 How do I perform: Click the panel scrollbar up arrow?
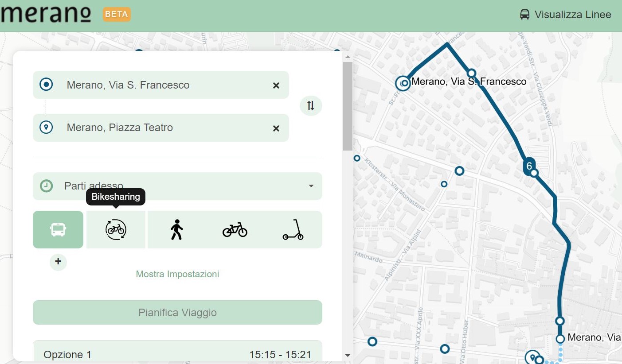coord(348,57)
